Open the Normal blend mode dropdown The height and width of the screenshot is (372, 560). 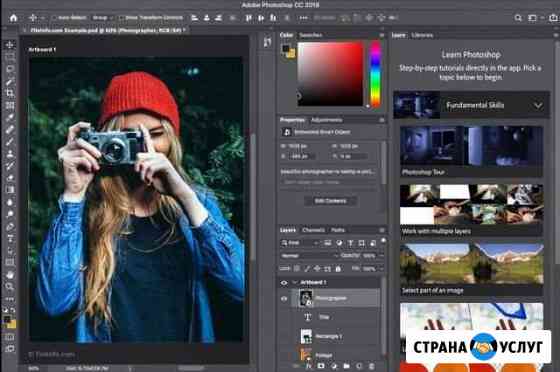click(x=309, y=256)
